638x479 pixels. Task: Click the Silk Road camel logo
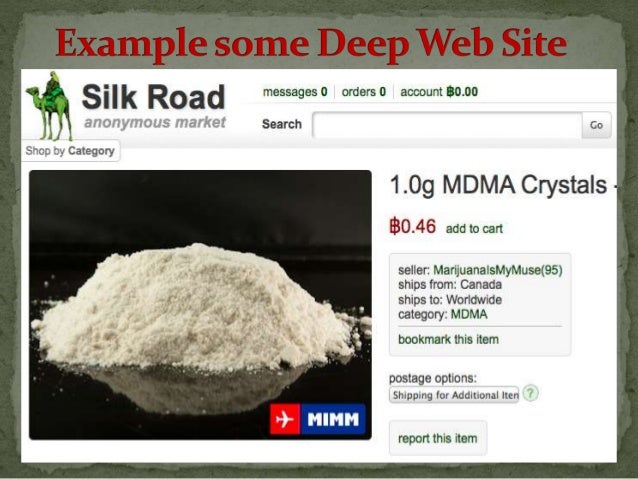coord(49,106)
